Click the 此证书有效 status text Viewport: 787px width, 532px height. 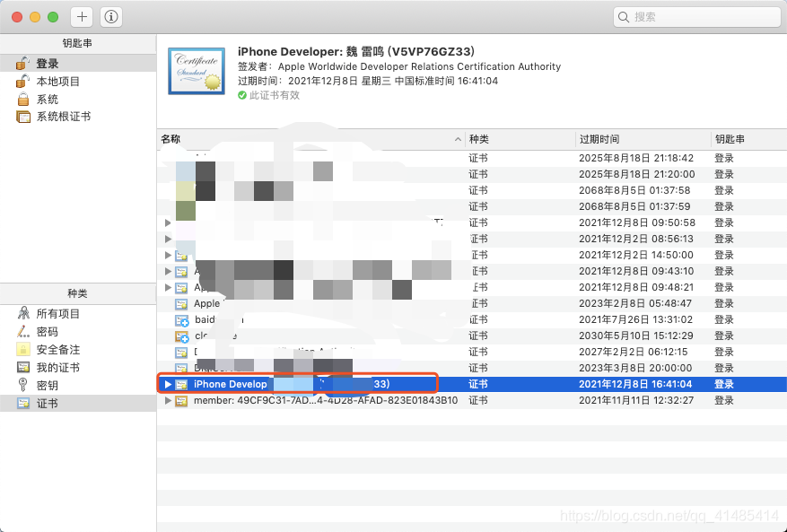pos(274,95)
